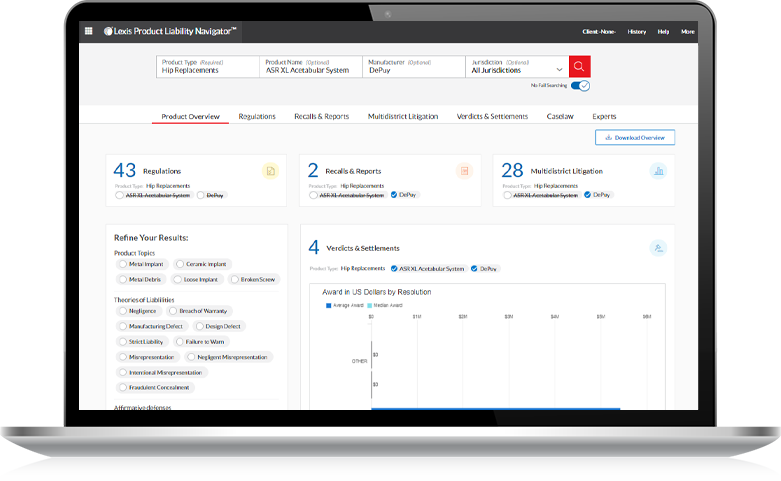This screenshot has width=781, height=481.
Task: Click the Recalls & Reports card icon
Action: coord(464,171)
